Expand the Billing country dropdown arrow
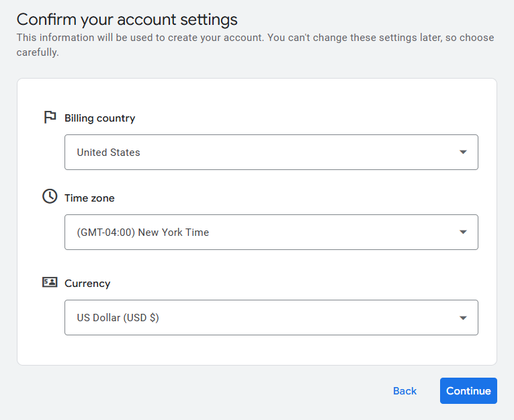 (463, 153)
